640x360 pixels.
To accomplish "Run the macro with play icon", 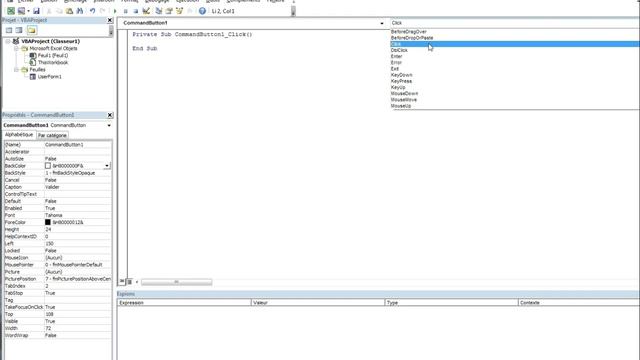I will click(115, 11).
